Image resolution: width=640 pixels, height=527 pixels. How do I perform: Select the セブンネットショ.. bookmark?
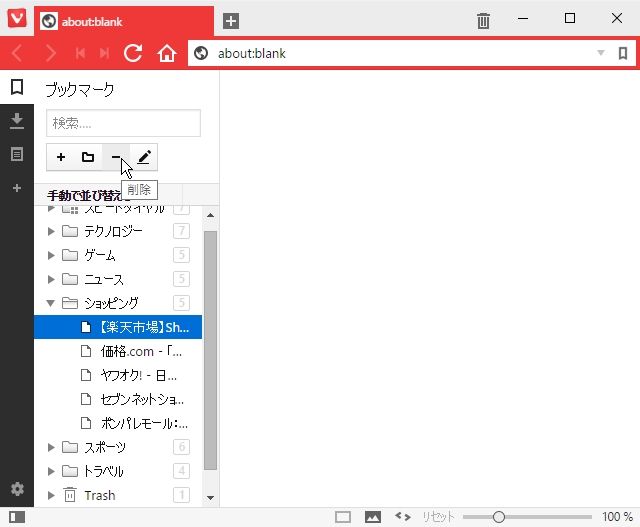[118, 399]
